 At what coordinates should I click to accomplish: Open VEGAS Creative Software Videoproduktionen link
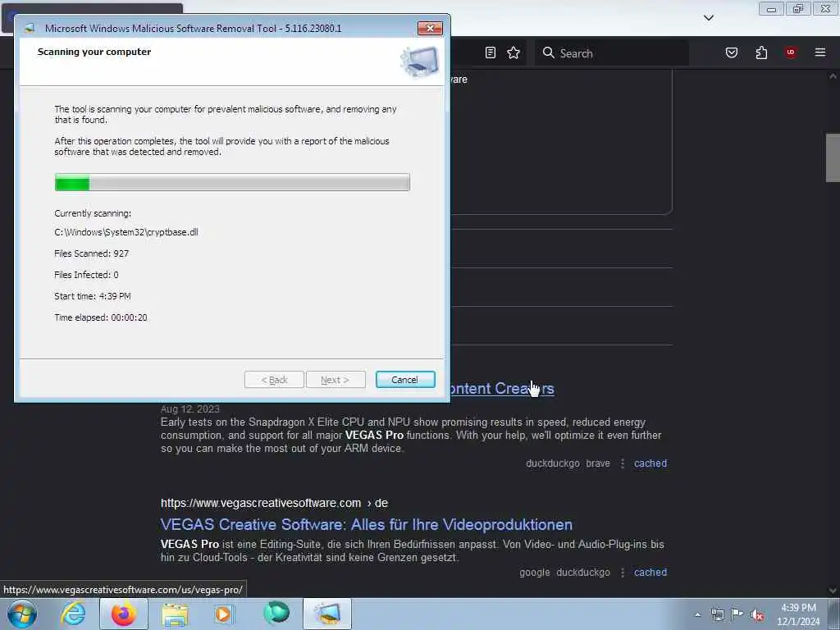point(367,524)
